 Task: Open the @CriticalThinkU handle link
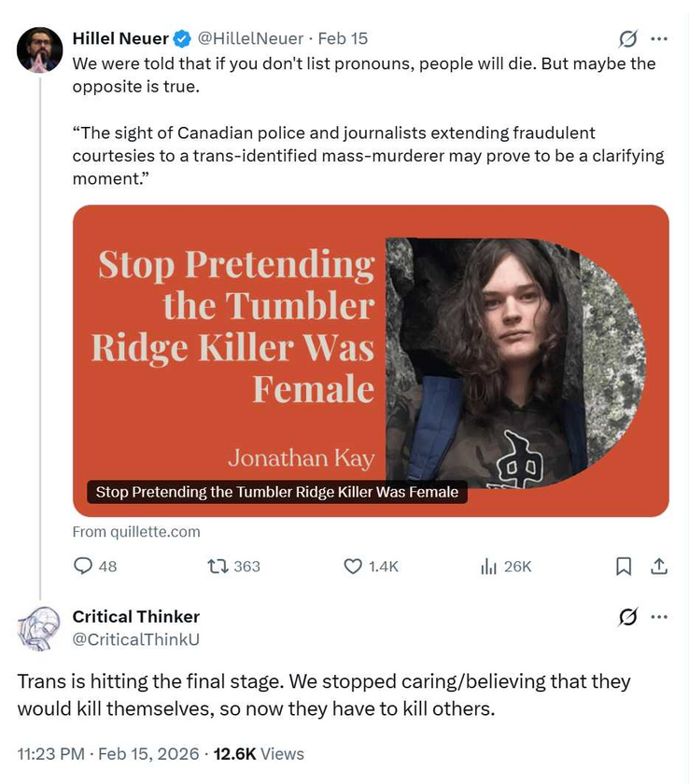[x=136, y=638]
